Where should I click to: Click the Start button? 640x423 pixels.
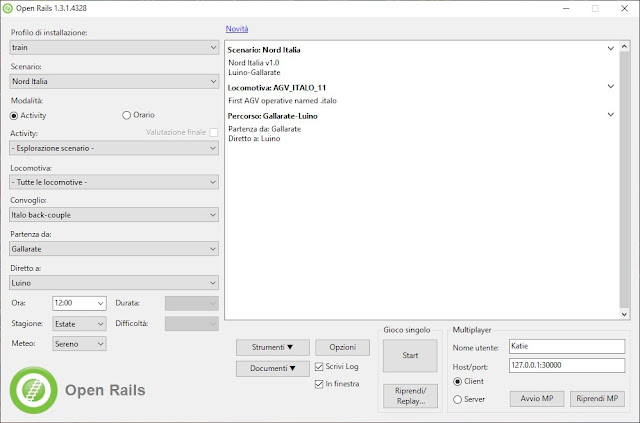click(x=410, y=355)
